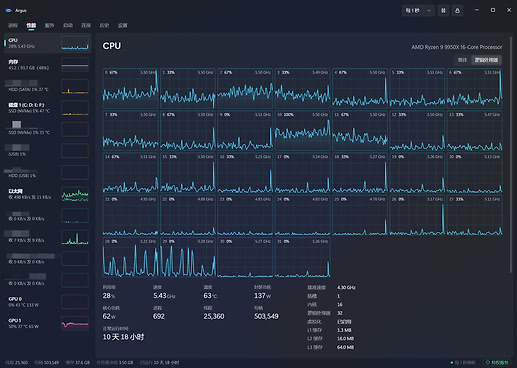Click the uptime value 10 天 18 小时
Screen dimensions: 517x368
coord(123,337)
